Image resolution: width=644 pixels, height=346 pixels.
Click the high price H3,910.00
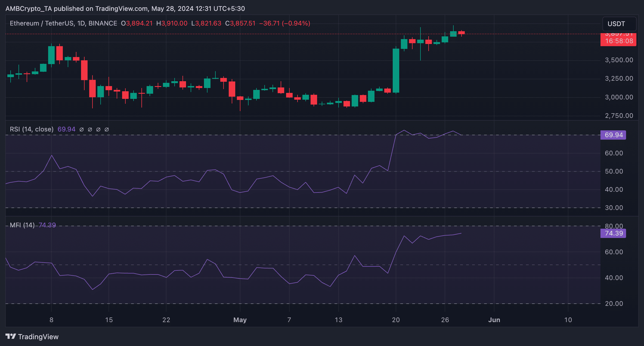click(172, 23)
